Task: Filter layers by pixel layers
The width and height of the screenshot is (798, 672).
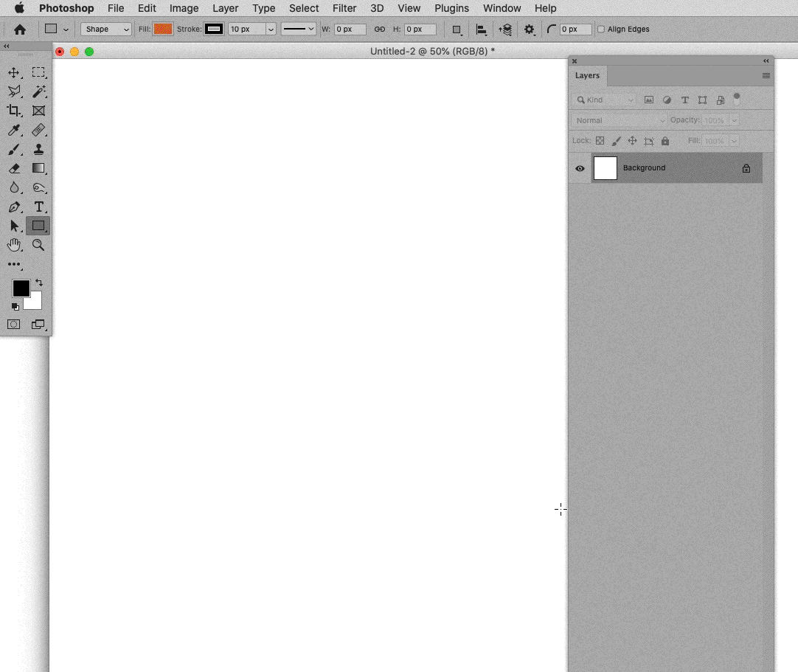Action: (649, 100)
